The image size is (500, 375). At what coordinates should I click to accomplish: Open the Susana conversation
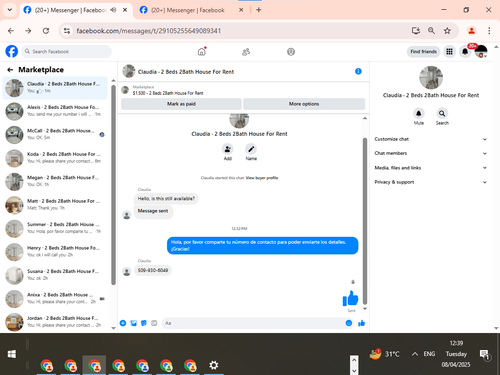55,275
